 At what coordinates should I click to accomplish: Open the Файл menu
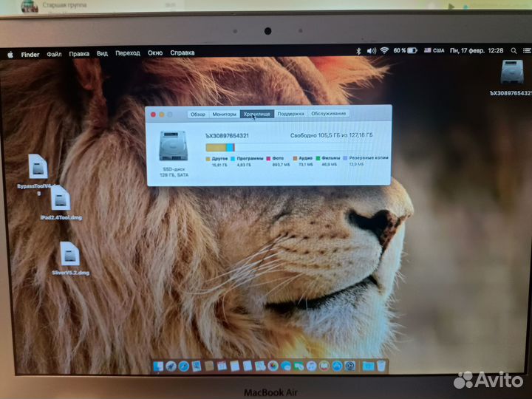[54, 54]
